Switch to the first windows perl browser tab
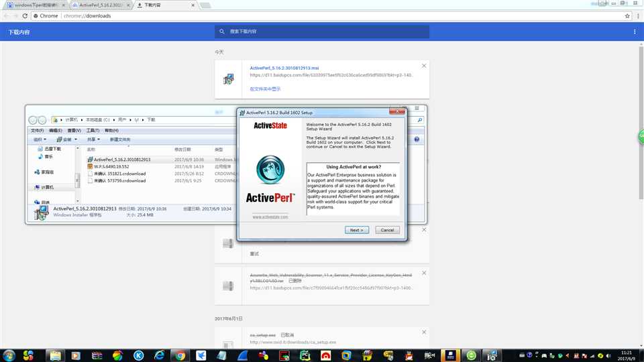The height and width of the screenshot is (362, 644). 36,5
